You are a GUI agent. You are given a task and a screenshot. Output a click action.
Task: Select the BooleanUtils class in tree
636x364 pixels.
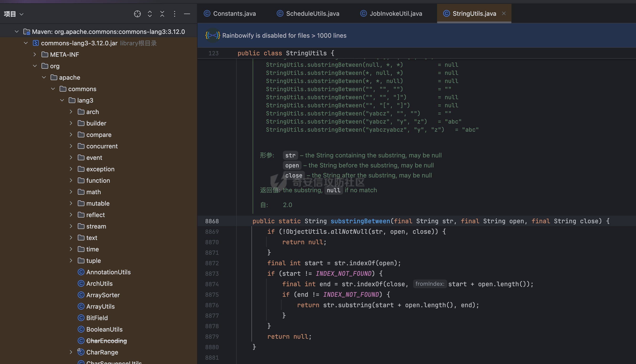(x=104, y=329)
